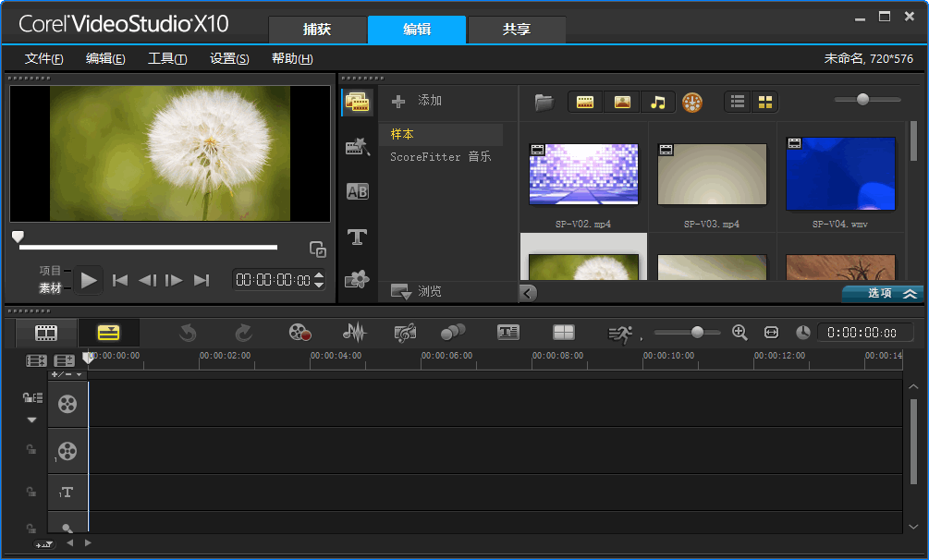Open the +/- track dropdown

(x=67, y=374)
